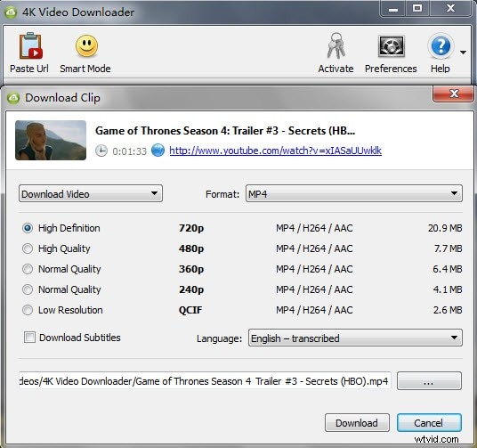477x448 pixels.
Task: Open the Preferences icon
Action: [391, 46]
